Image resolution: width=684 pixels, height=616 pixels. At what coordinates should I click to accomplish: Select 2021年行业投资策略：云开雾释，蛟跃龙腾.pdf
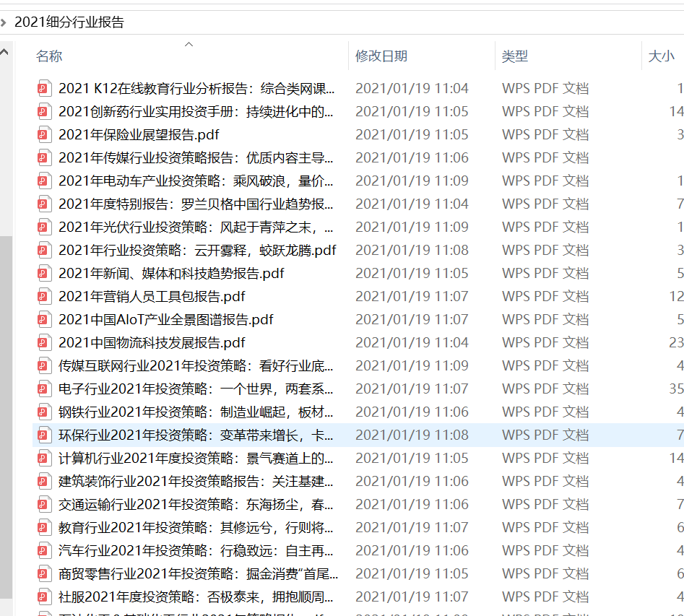(x=196, y=250)
